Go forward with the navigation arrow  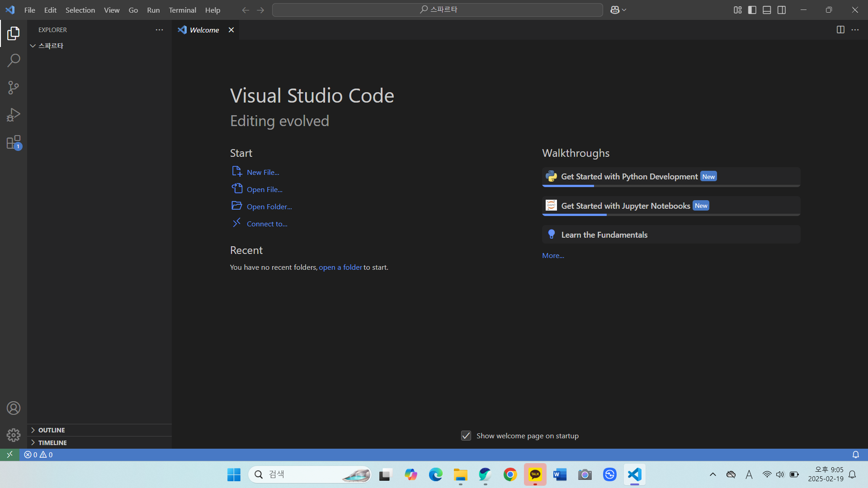(x=260, y=10)
